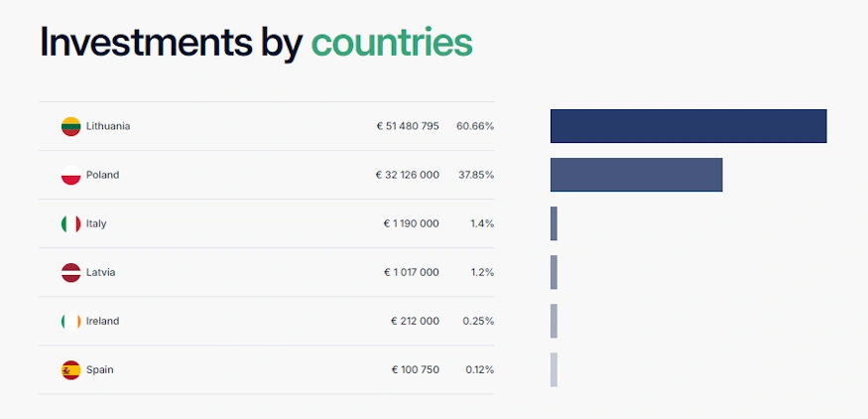Viewport: 868px width, 419px height.
Task: Click the Italy investment bar
Action: tap(554, 223)
